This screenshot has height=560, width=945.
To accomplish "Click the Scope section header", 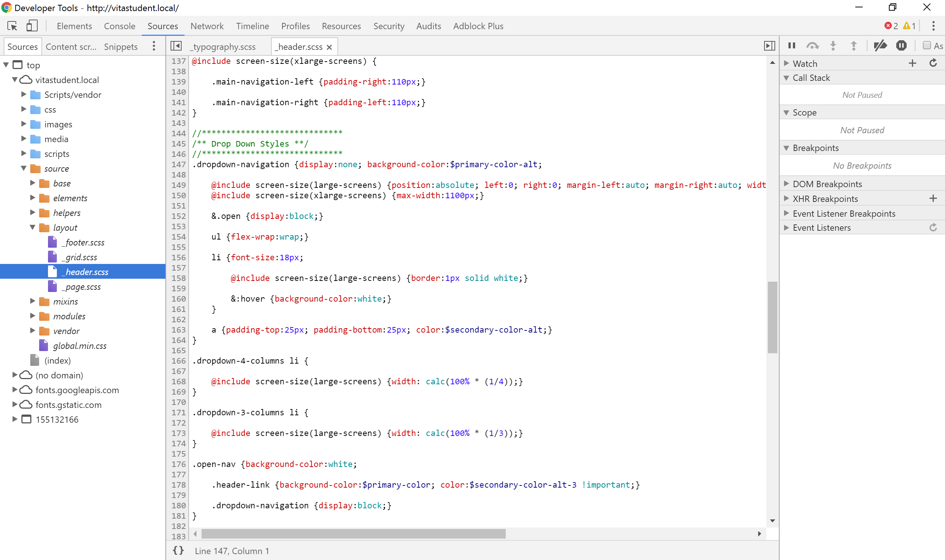I will [x=862, y=113].
